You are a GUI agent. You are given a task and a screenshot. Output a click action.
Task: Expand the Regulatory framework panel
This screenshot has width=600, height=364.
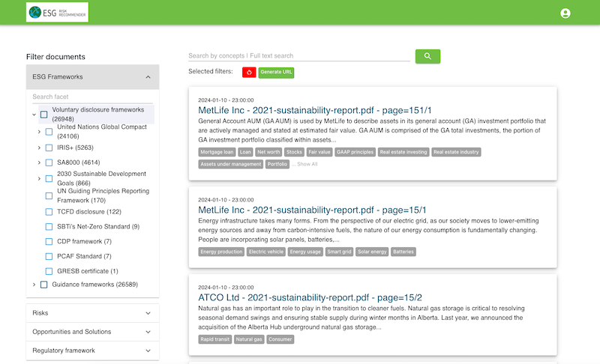[x=92, y=351]
